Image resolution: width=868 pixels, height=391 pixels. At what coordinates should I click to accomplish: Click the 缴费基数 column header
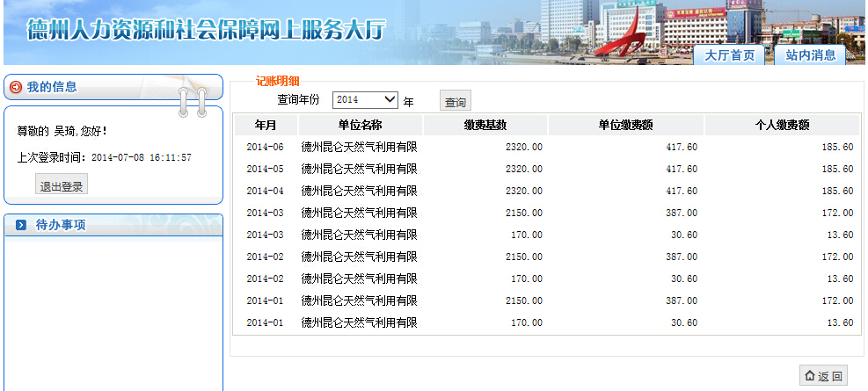point(485,125)
